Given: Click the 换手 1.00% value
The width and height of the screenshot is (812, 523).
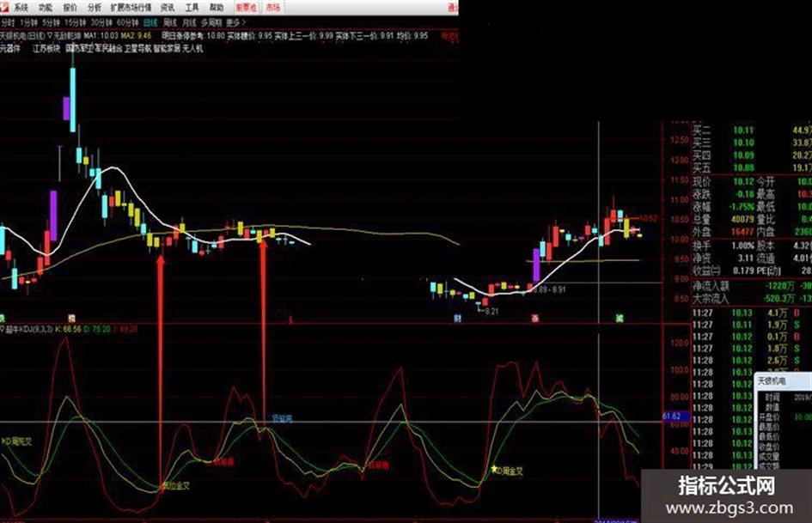Looking at the screenshot, I should tap(742, 246).
